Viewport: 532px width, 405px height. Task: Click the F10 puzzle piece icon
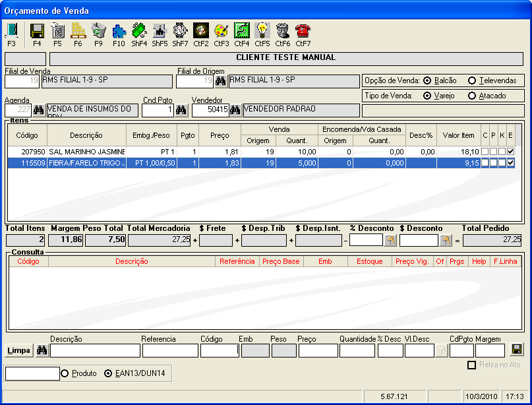pyautogui.click(x=119, y=31)
